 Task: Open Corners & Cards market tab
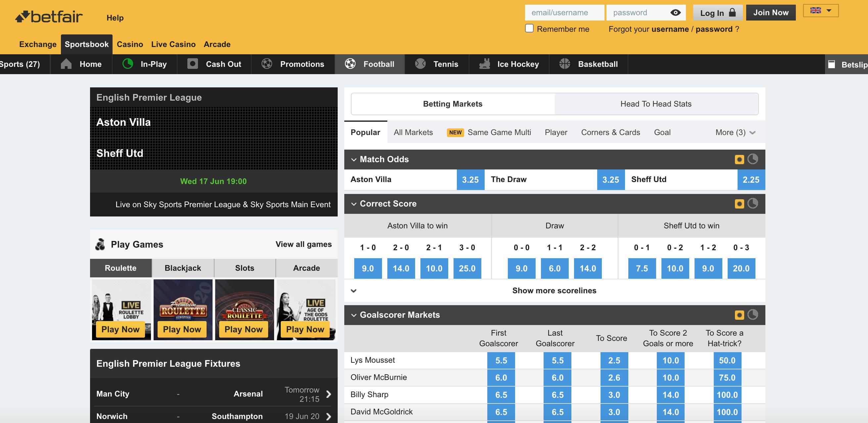[x=610, y=132]
